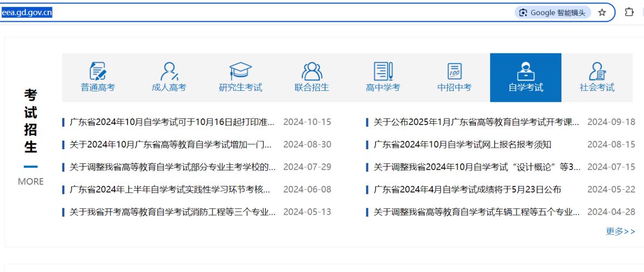
Task: Open news 关于2024年10月广东省高等教育自学考试增加一门
Action: (x=170, y=144)
